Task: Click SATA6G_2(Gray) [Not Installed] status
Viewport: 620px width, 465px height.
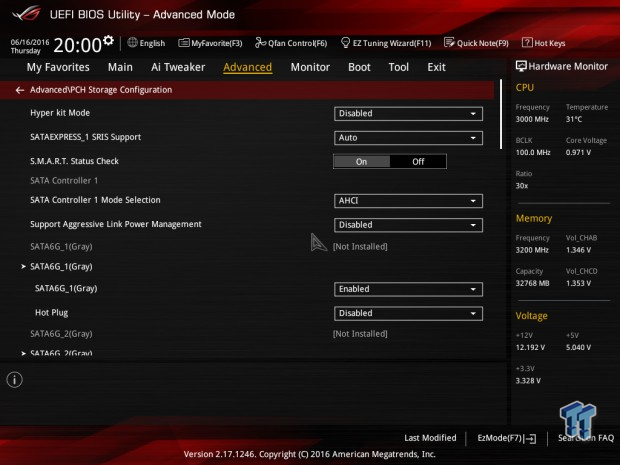Action: tap(360, 334)
